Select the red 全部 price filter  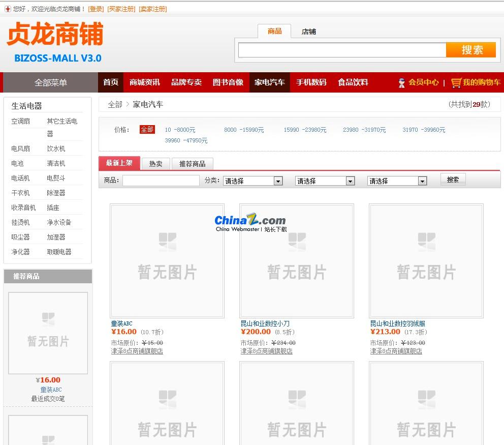pyautogui.click(x=147, y=130)
